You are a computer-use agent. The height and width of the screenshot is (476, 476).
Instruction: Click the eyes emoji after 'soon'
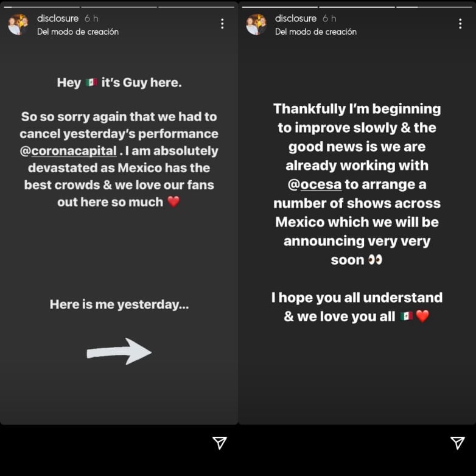[375, 260]
